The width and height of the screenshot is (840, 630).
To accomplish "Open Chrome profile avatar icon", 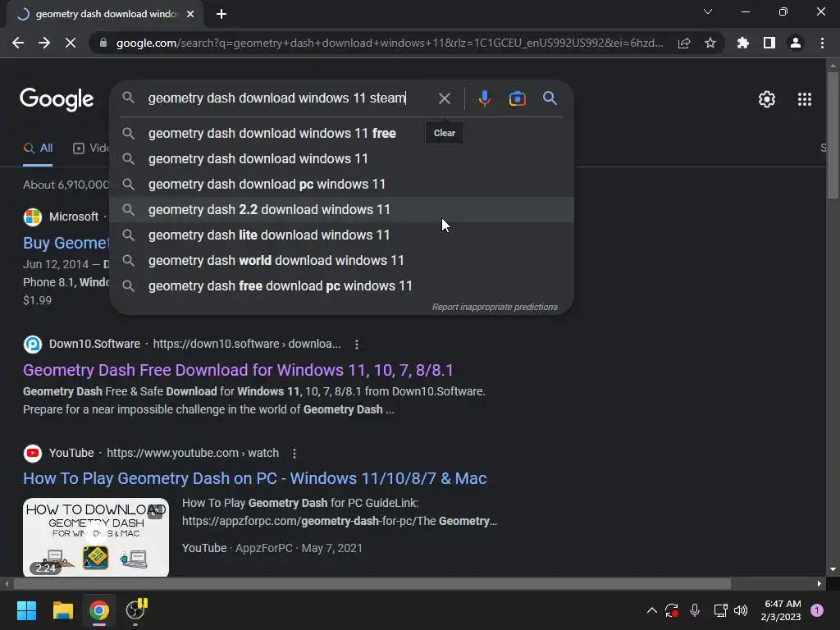I will coord(796,43).
